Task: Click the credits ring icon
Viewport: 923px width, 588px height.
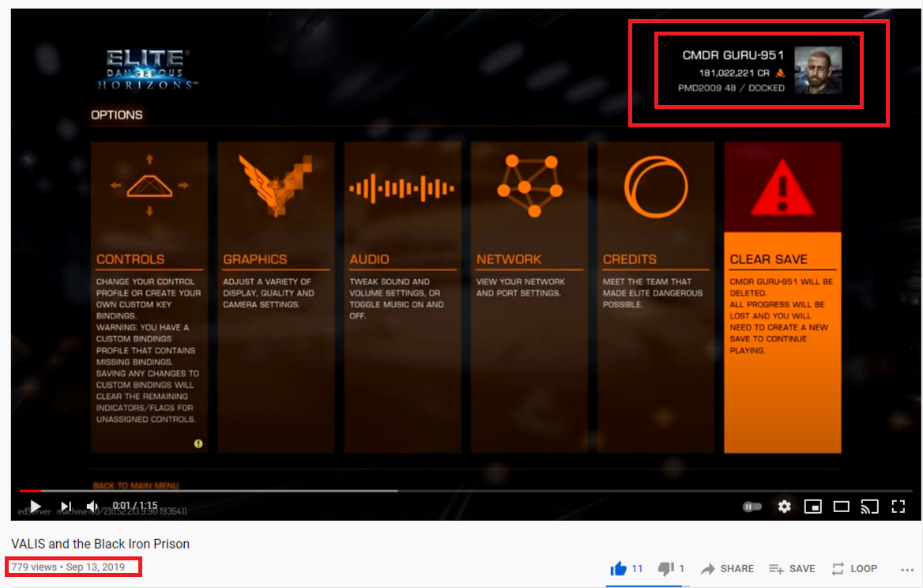Action: (656, 187)
